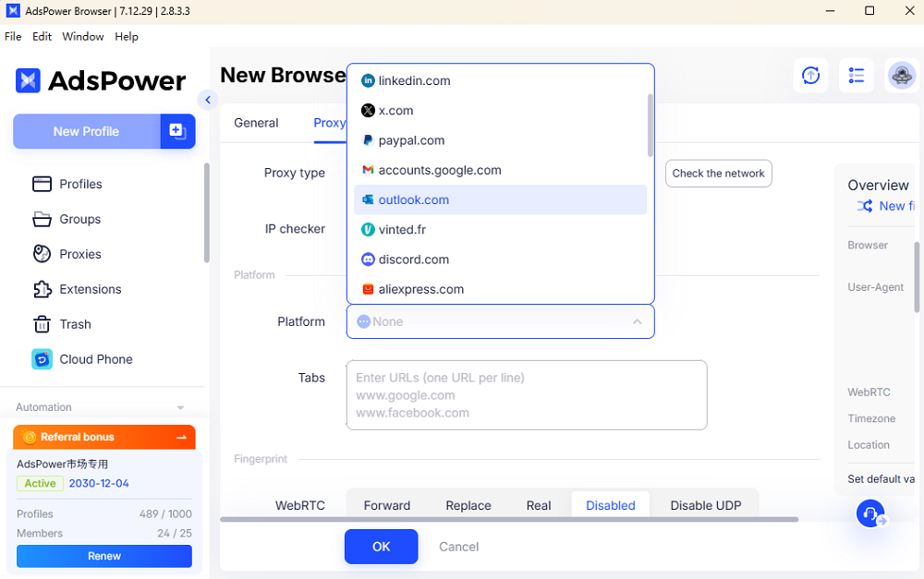924x579 pixels.
Task: Select Groups in the sidebar
Action: (x=77, y=219)
